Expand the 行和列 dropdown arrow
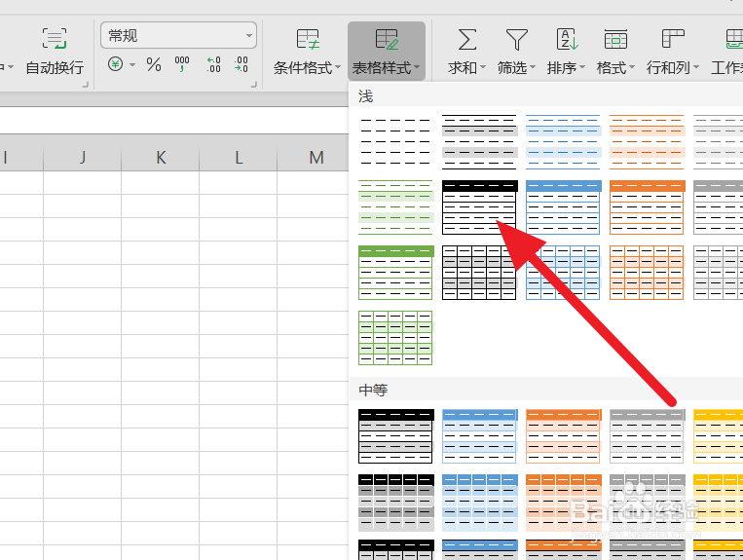The width and height of the screenshot is (743, 560). [x=696, y=67]
